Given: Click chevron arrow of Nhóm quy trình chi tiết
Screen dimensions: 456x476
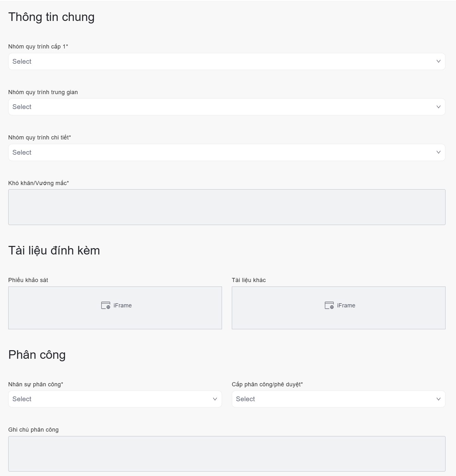Looking at the screenshot, I should (x=438, y=152).
